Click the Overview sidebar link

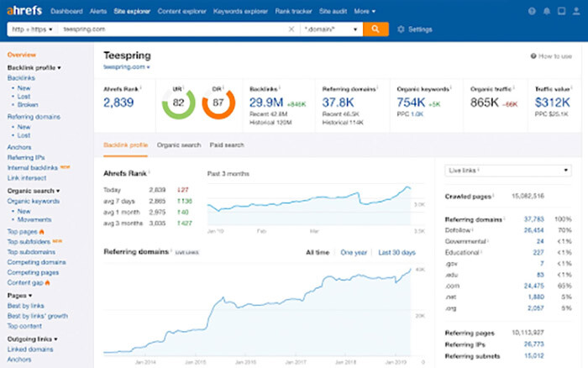22,55
